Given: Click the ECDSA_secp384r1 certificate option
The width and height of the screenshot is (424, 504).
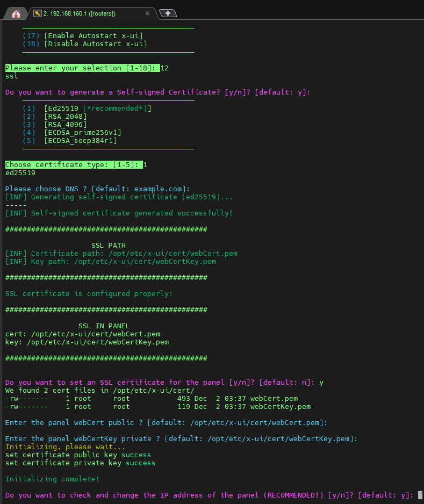Looking at the screenshot, I should [x=80, y=141].
